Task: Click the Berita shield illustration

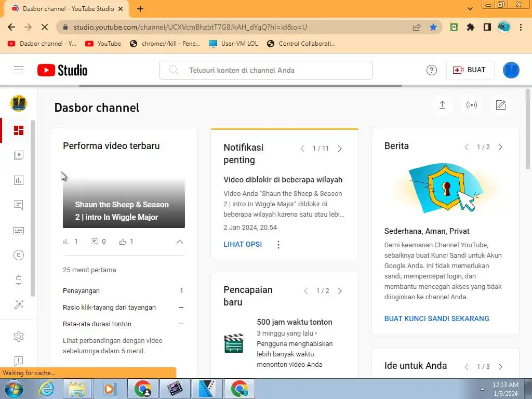Action: pyautogui.click(x=445, y=188)
